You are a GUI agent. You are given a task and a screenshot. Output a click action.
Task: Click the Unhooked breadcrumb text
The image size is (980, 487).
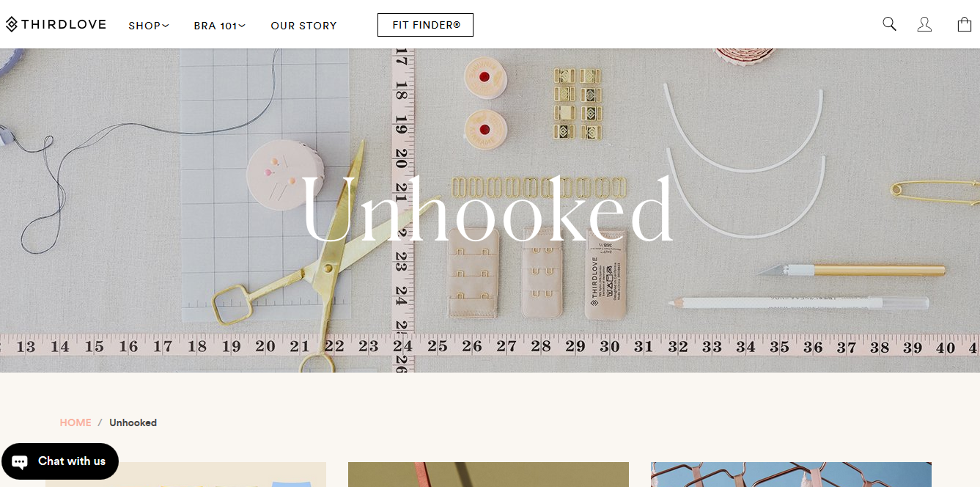pyautogui.click(x=133, y=422)
